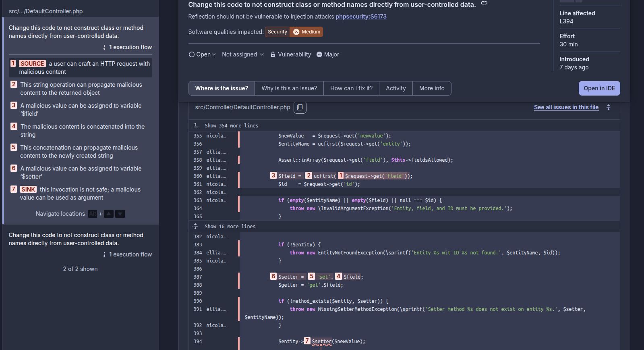Click the expand icon beside See all issues
The image size is (644, 350).
609,107
